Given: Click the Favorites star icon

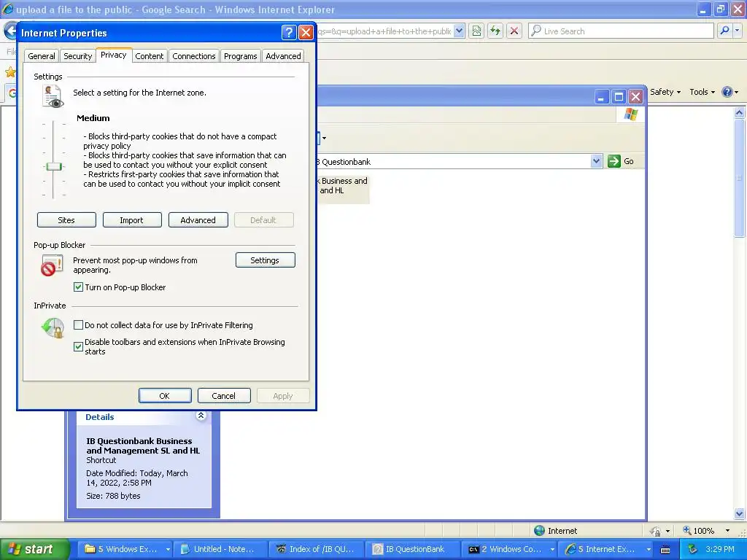Looking at the screenshot, I should point(10,72).
